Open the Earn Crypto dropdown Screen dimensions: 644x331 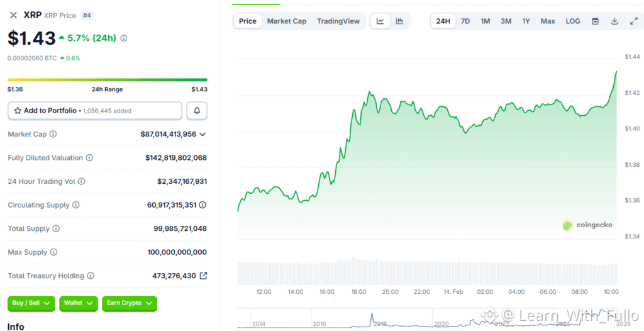[130, 303]
